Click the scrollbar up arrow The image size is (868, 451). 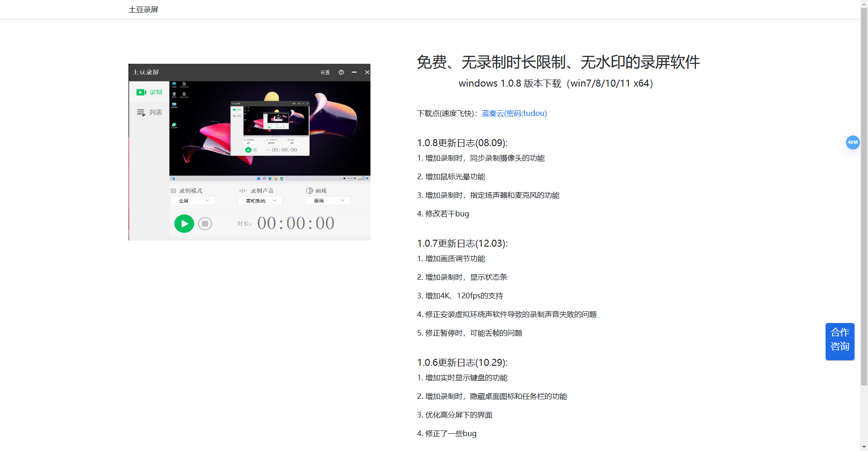coord(864,3)
